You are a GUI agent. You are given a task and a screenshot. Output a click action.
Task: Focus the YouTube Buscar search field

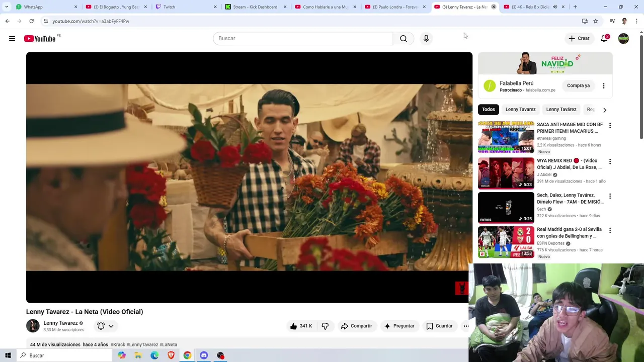[x=303, y=38]
